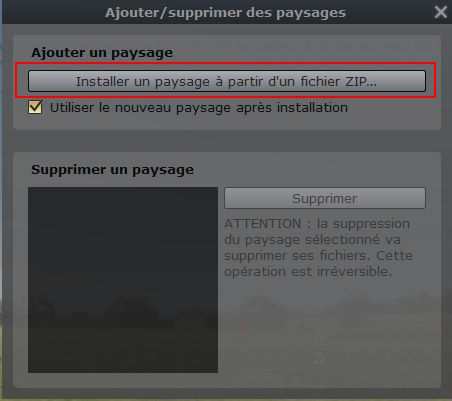This screenshot has width=452, height=401.
Task: Click the ATTENTION deletion warning text
Action: [318, 247]
